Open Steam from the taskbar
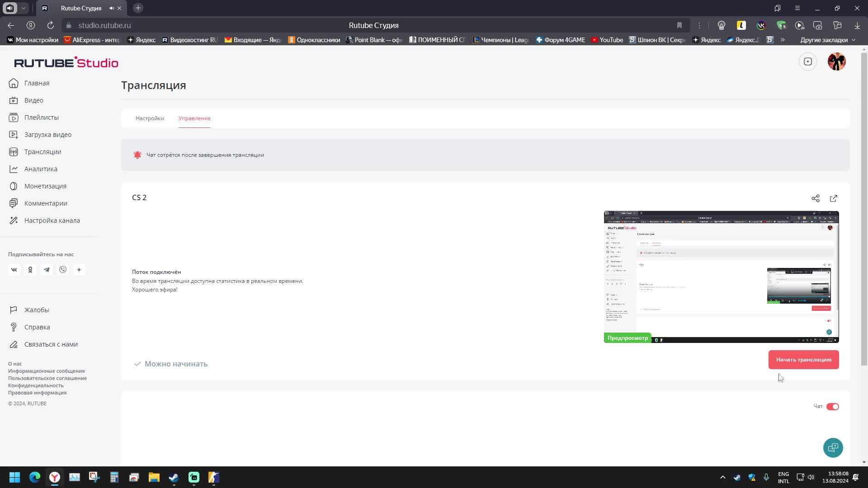This screenshot has height=488, width=868. [x=174, y=477]
